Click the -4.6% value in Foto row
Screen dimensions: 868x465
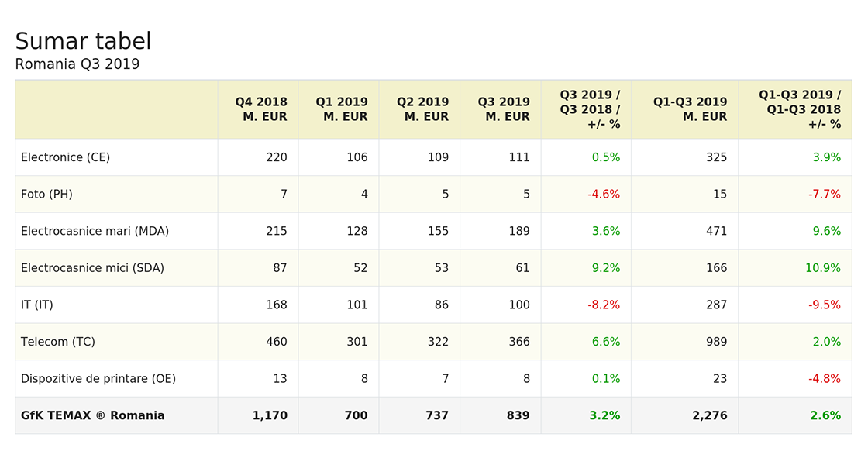click(x=604, y=195)
